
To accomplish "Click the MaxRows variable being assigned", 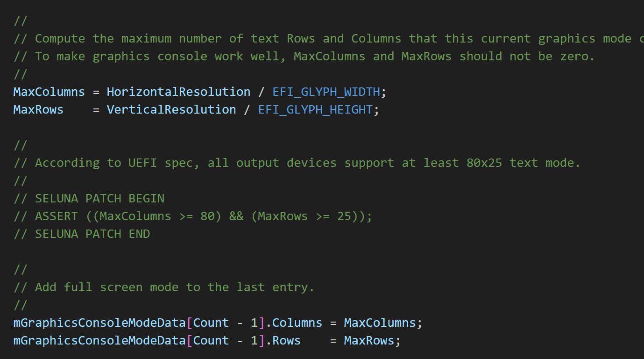I will [x=38, y=109].
